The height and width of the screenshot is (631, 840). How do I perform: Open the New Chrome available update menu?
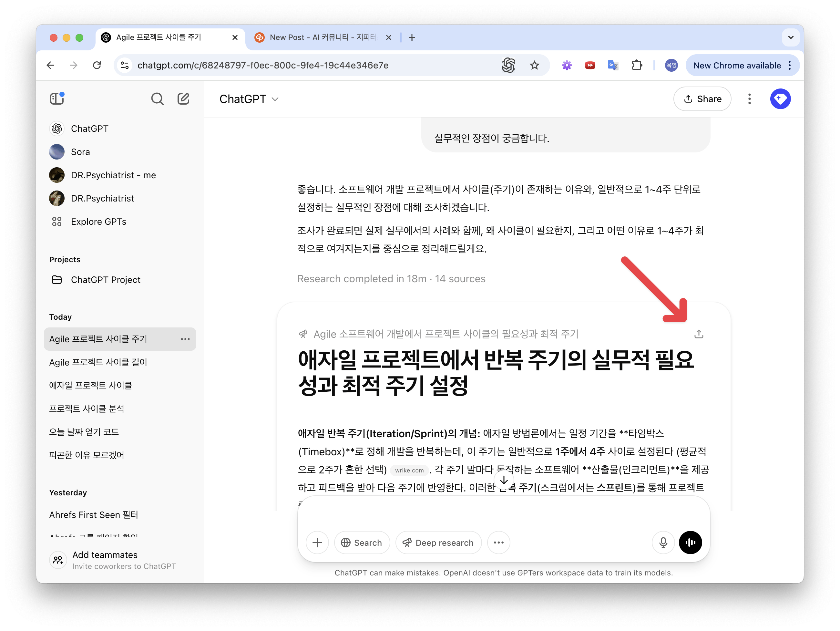(x=742, y=65)
